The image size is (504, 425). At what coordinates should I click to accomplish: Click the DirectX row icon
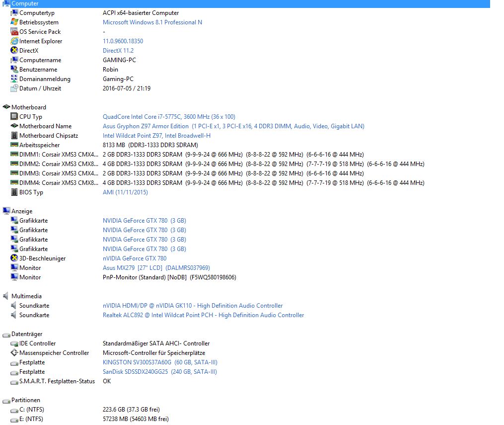(x=14, y=51)
